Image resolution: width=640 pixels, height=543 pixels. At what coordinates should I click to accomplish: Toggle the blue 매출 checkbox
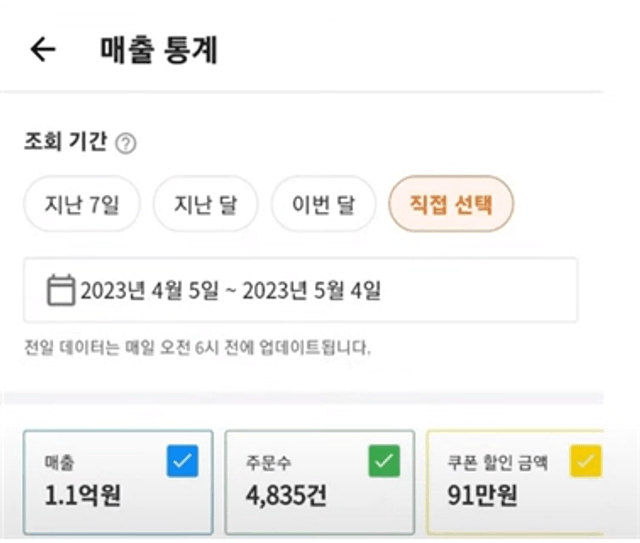(182, 461)
